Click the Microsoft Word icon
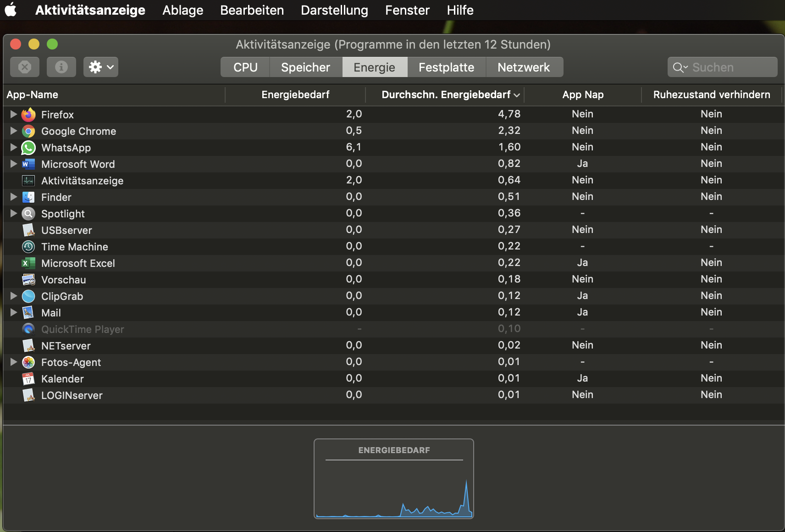Screen dimensions: 785x532 (28, 164)
